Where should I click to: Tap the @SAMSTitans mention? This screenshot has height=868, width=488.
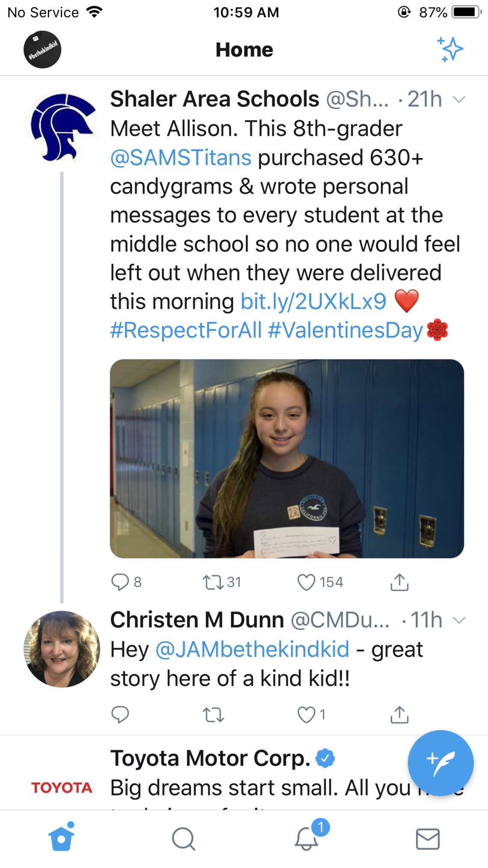click(181, 158)
